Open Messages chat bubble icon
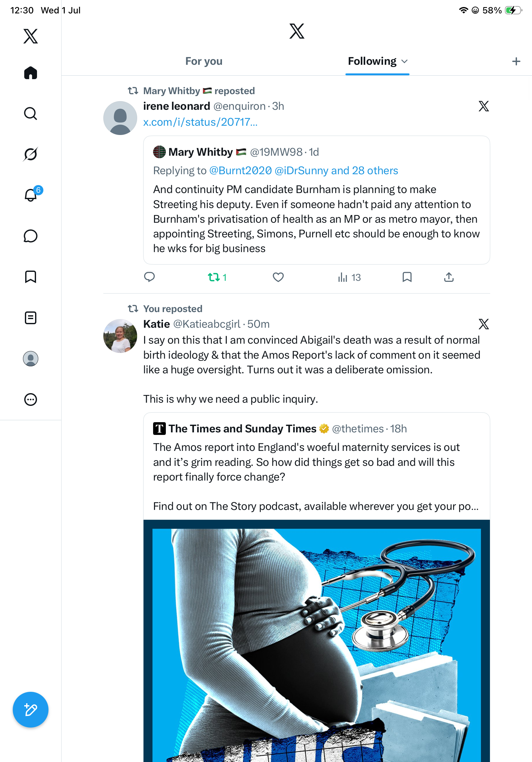This screenshot has width=532, height=762. [31, 236]
